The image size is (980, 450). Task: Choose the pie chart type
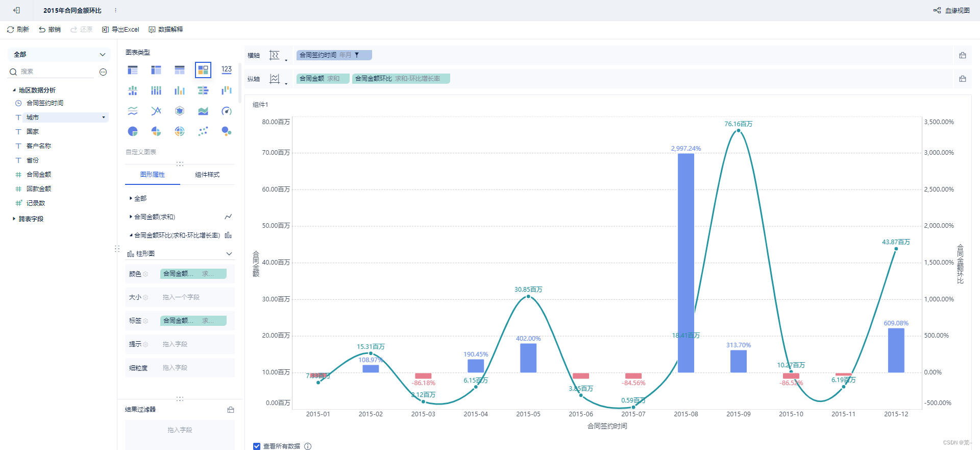point(133,131)
